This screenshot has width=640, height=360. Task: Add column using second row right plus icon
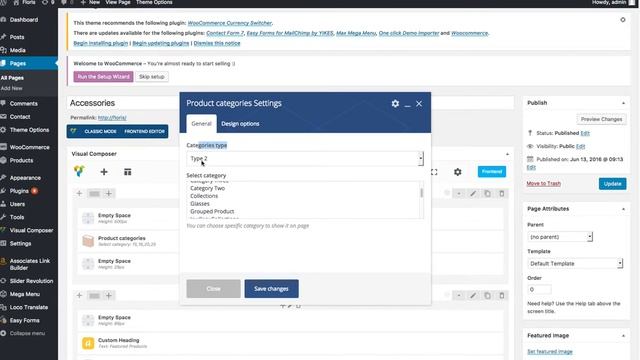pyautogui.click(x=109, y=296)
